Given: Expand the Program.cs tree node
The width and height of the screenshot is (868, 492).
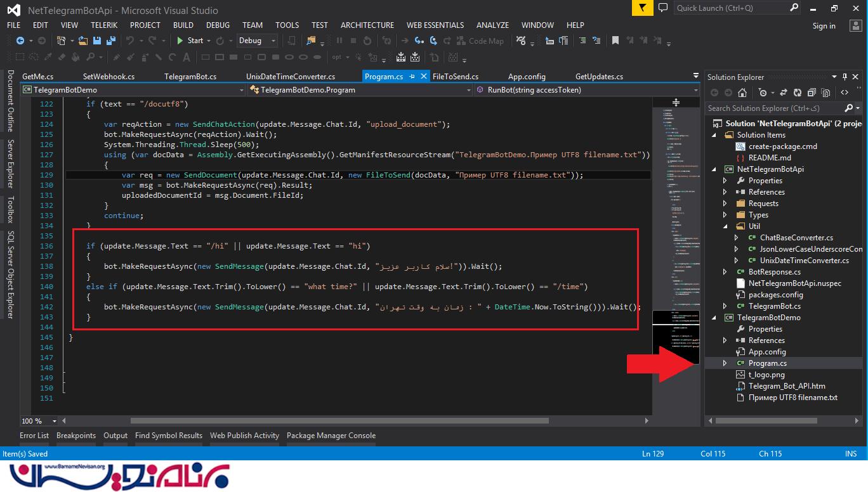Looking at the screenshot, I should coord(725,363).
